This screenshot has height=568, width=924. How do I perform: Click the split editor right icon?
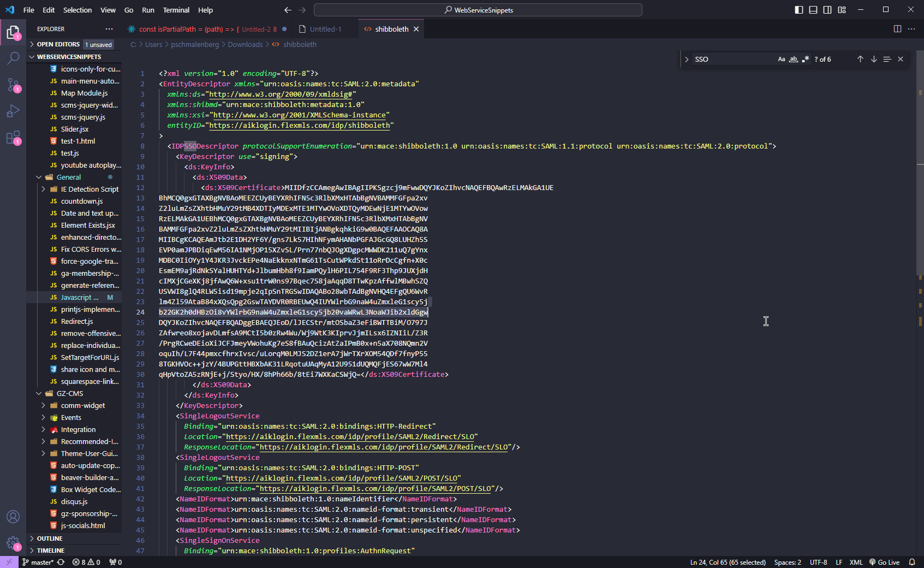pyautogui.click(x=897, y=29)
